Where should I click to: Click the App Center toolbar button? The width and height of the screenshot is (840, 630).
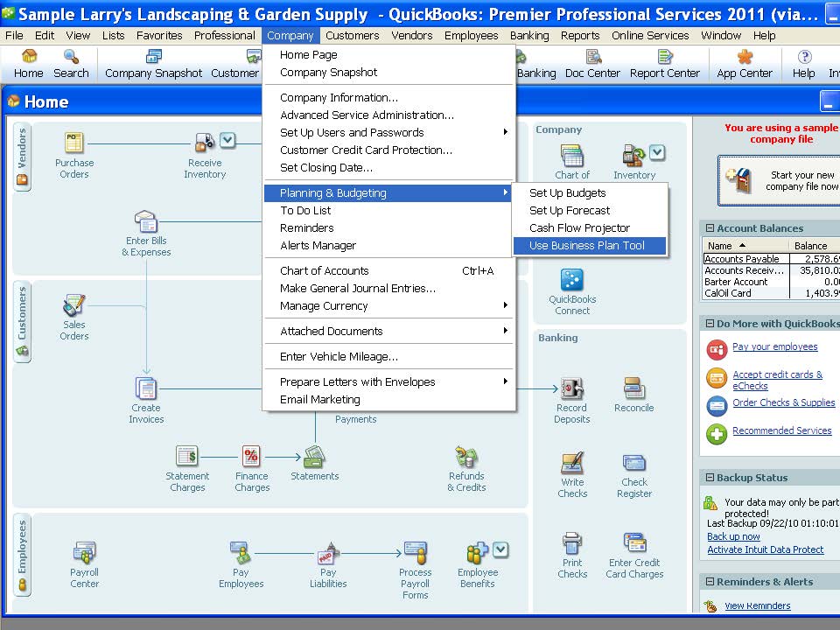click(744, 64)
